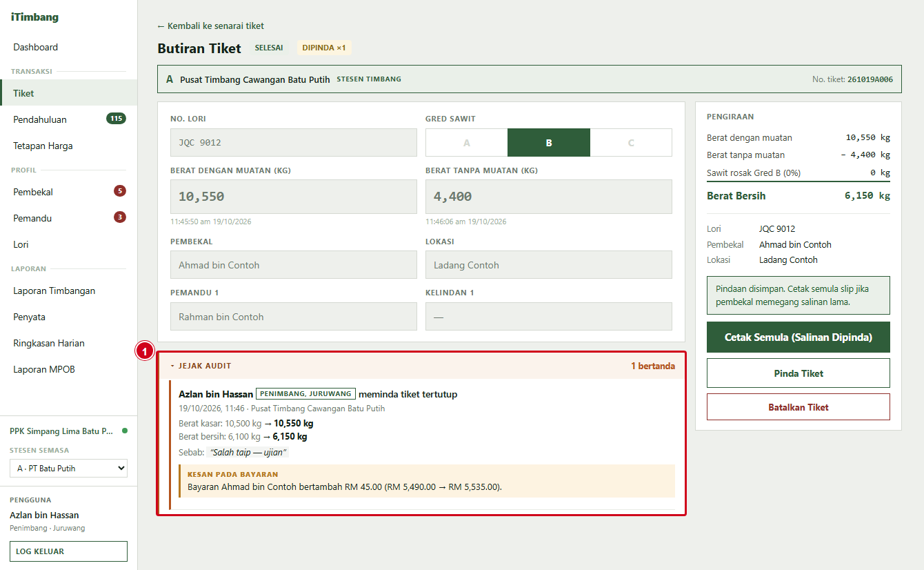Click the DIPINDA ×1 status badge

click(324, 48)
